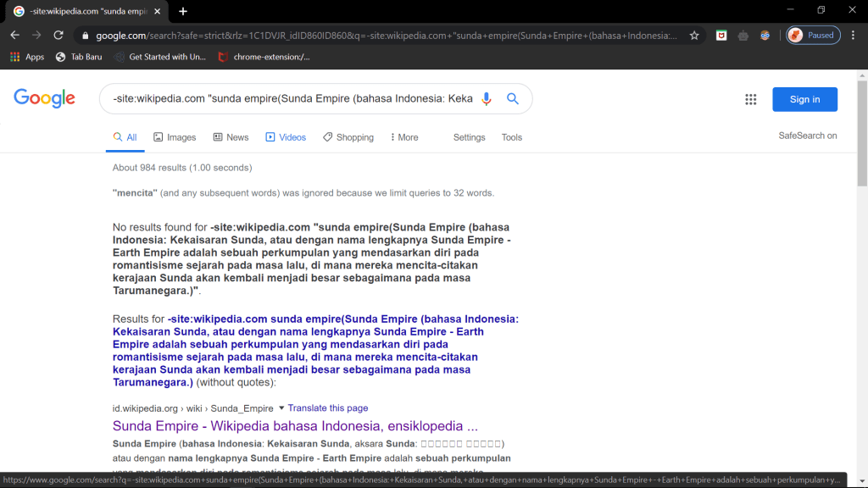Viewport: 868px width, 488px height.
Task: Switch to the Videos tab
Action: point(286,137)
